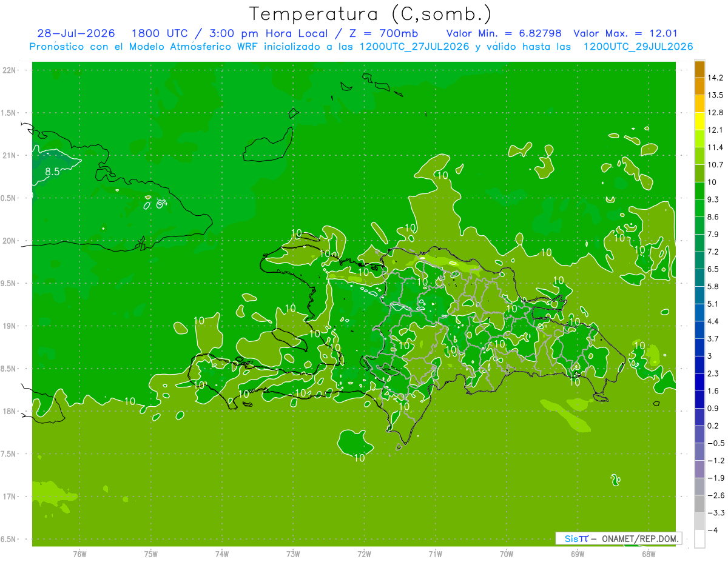Click the "7.2" colorbar value
This screenshot has height=562, width=728.
[x=713, y=252]
